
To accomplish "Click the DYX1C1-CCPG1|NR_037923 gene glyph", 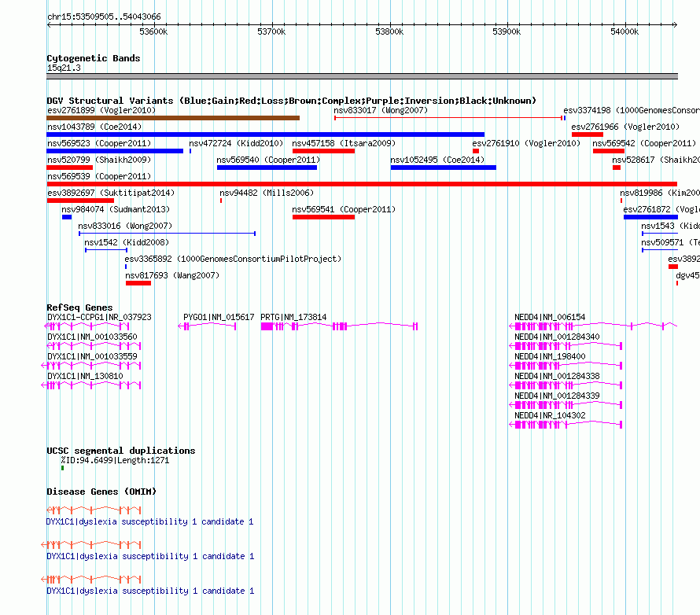I will (x=87, y=326).
